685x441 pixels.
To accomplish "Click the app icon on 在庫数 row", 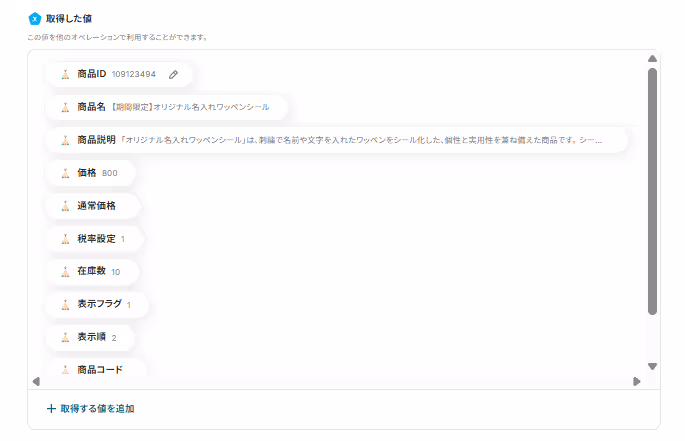I will pyautogui.click(x=65, y=271).
